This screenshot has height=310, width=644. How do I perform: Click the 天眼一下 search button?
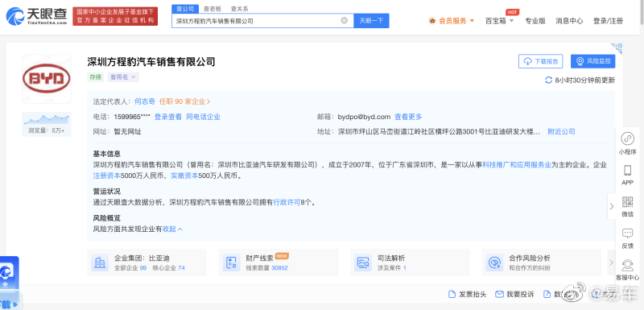pos(371,20)
